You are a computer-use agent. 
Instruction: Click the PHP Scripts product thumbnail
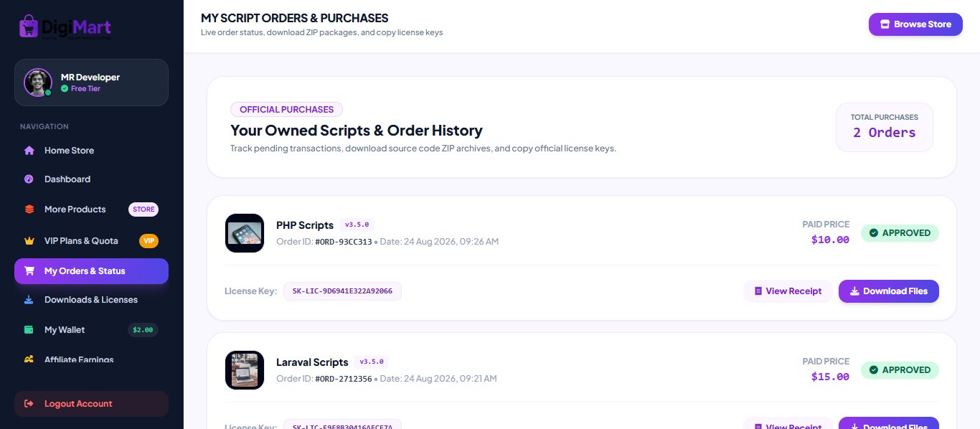click(245, 233)
